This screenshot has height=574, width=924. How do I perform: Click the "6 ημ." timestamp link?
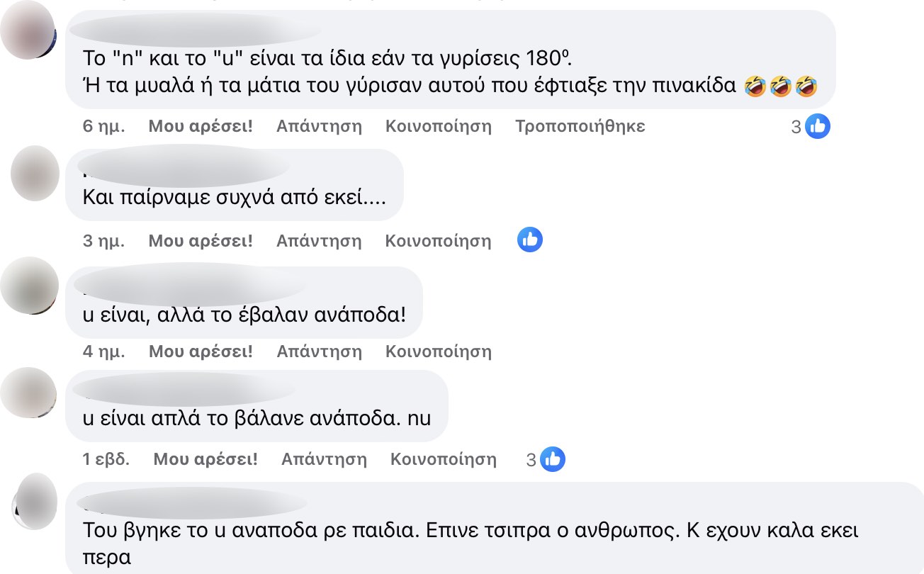103,127
